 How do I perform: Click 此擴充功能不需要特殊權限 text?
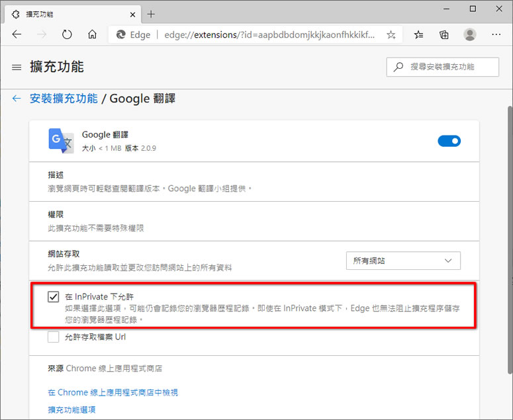pos(96,228)
